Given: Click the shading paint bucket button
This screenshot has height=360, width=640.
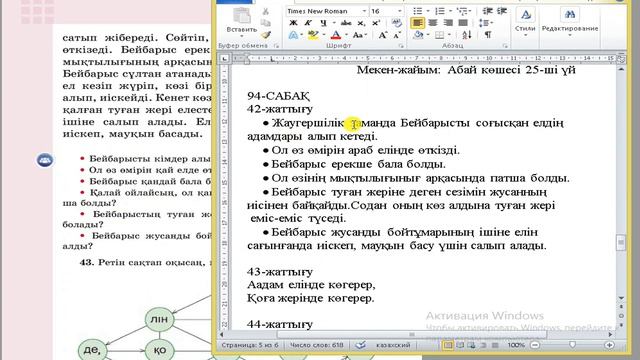Looking at the screenshot, I should (418, 35).
